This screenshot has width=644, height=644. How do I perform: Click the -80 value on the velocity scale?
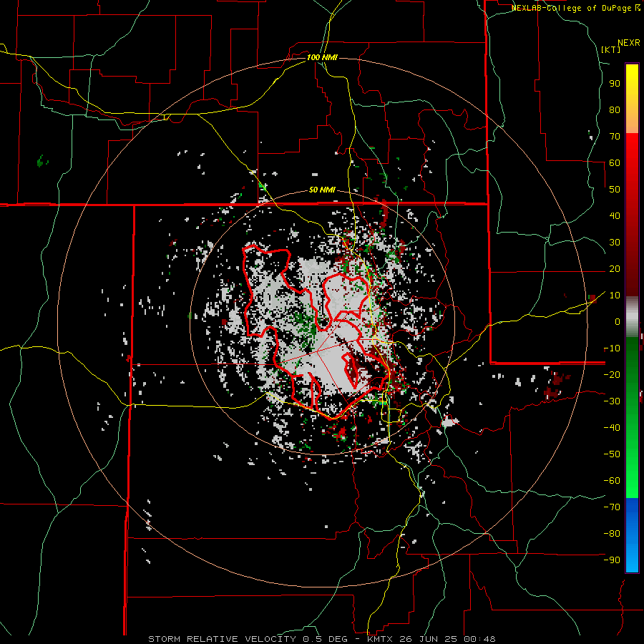tap(612, 534)
